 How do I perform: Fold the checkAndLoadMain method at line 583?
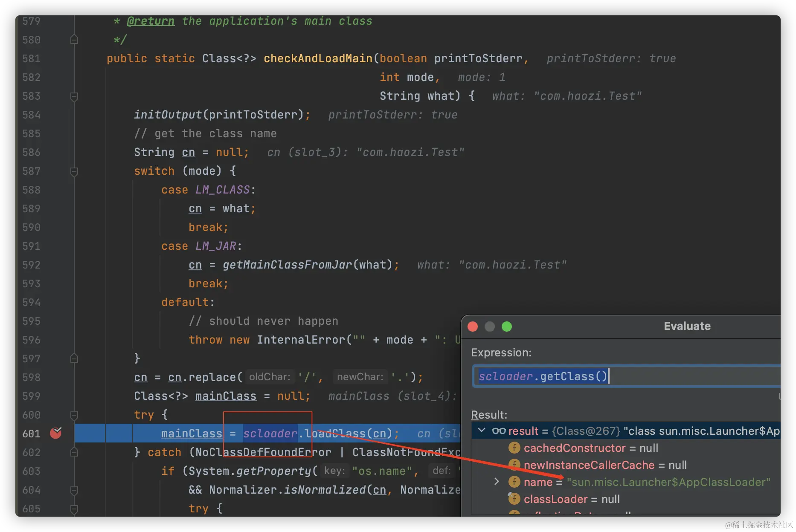pos(74,96)
